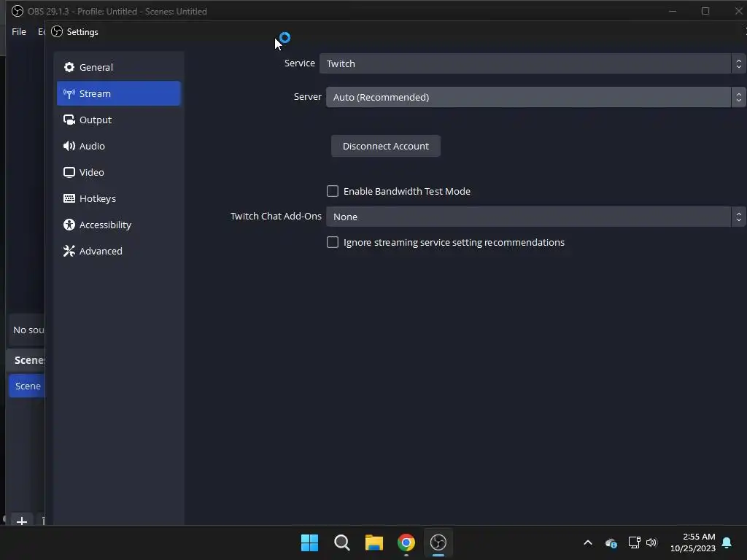This screenshot has width=747, height=560.
Task: Open the Service dropdown showing Twitch
Action: coord(532,63)
